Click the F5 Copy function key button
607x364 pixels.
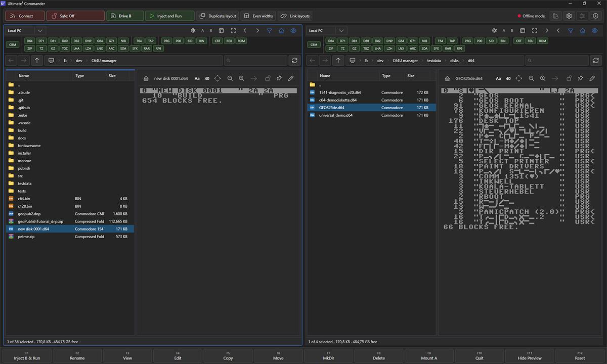point(228,355)
